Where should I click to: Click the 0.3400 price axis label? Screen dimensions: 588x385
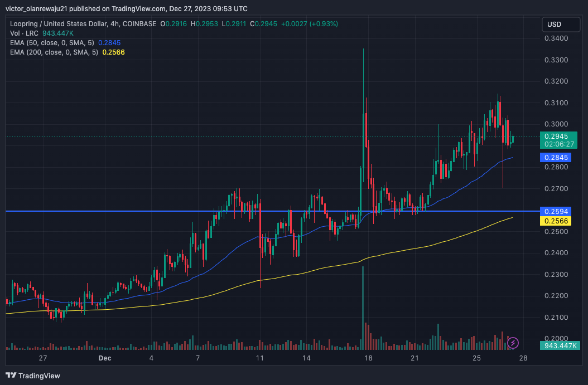tap(556, 38)
